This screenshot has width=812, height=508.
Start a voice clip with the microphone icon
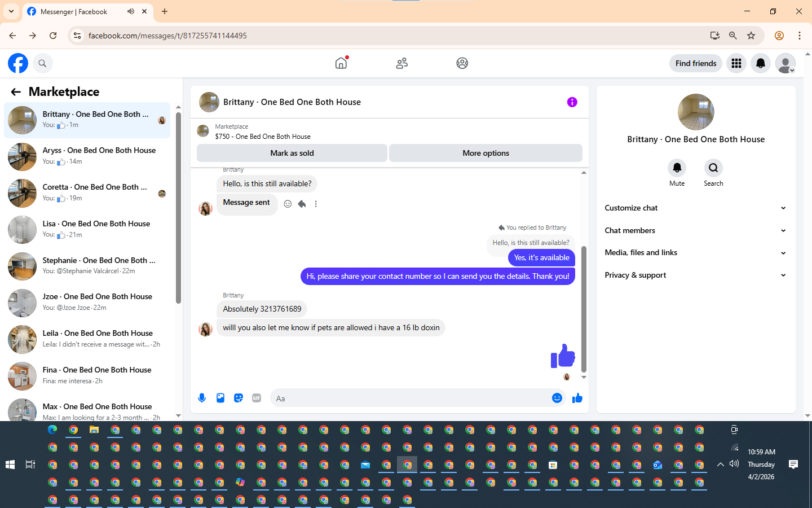coord(202,398)
